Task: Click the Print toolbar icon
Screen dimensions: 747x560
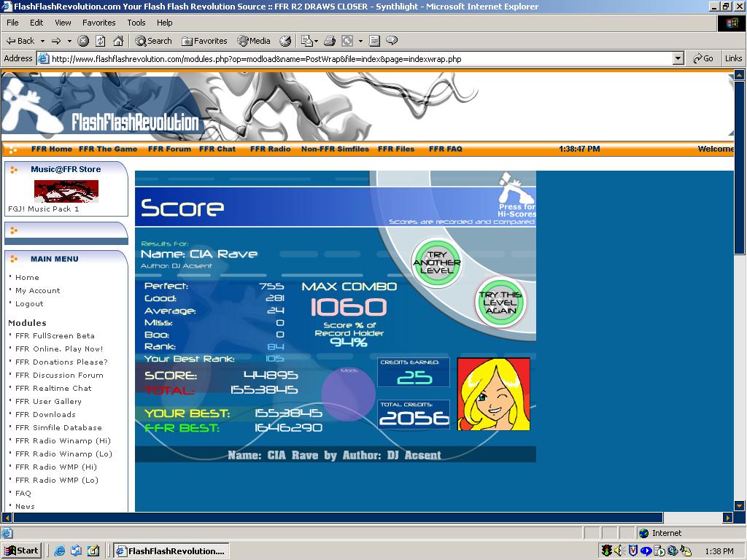Action: pos(330,41)
